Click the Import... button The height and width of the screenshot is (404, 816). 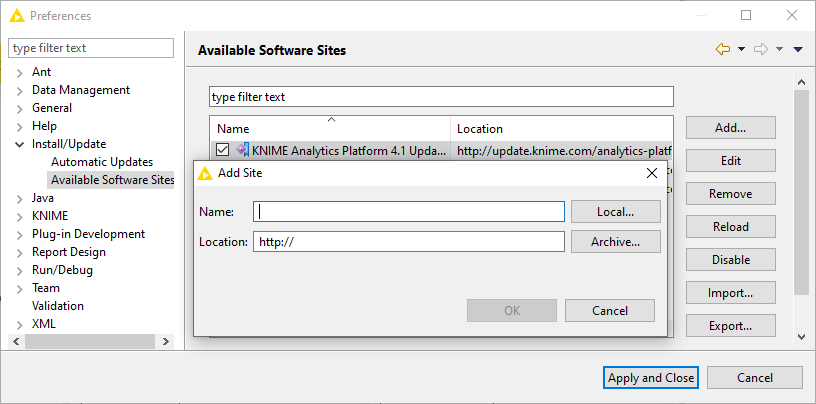pos(731,293)
